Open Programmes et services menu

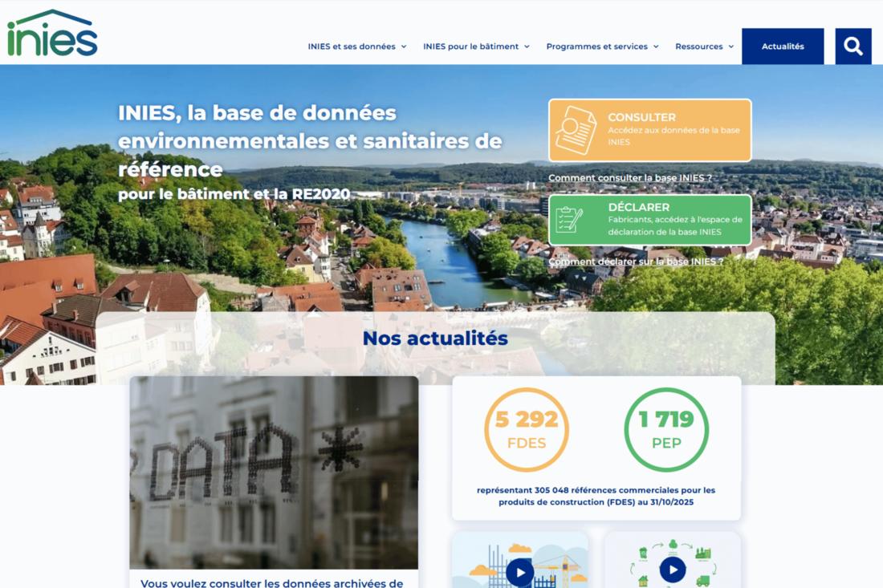597,47
